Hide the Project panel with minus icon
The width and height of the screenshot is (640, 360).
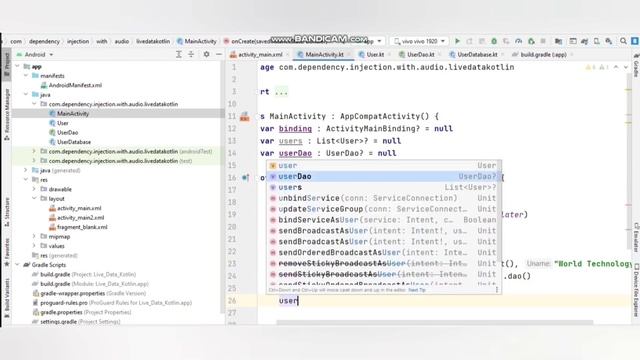(x=219, y=54)
